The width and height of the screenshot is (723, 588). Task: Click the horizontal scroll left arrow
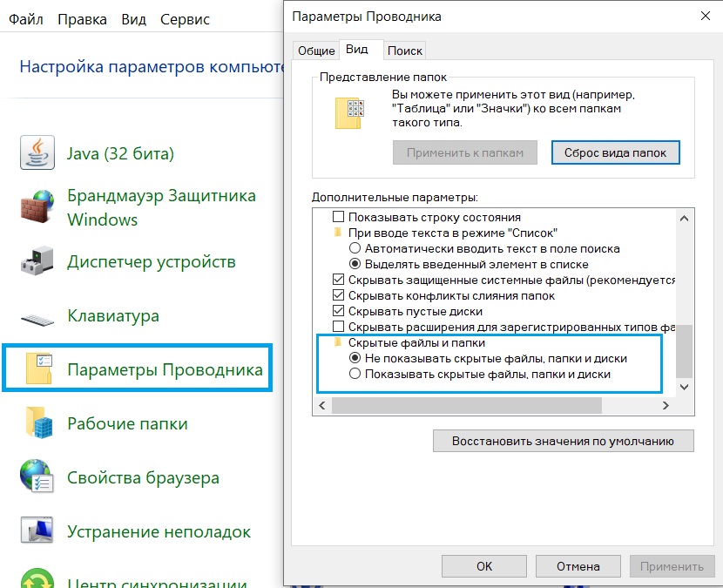(x=321, y=405)
